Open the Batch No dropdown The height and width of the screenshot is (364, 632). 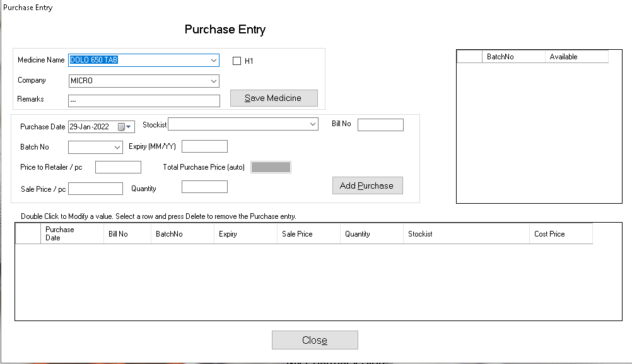117,147
